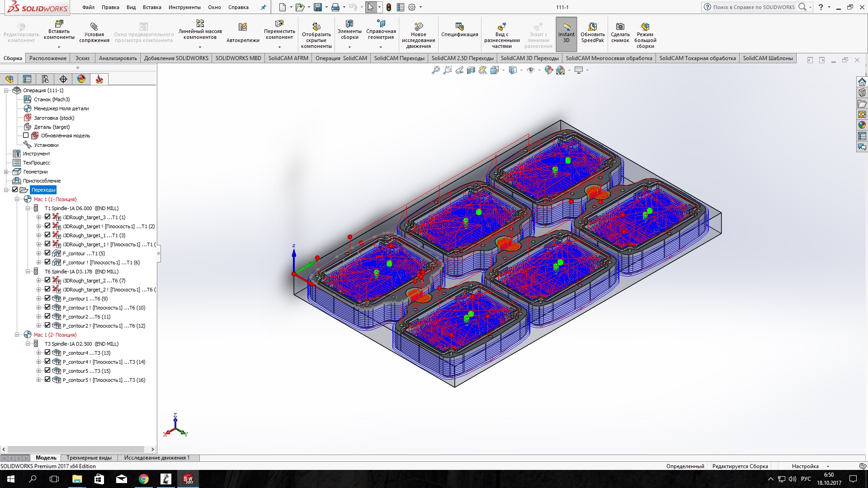Open the DisplayManager color-wheel panel tab

(81, 80)
